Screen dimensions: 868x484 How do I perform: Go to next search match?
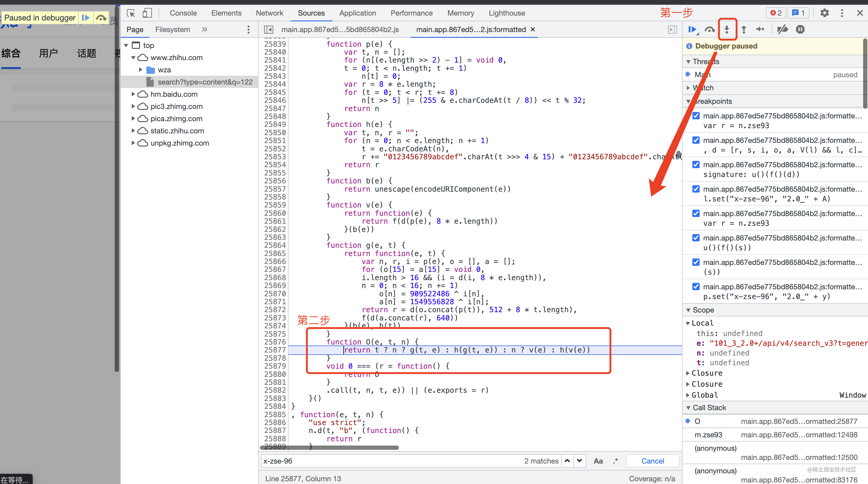tap(579, 461)
